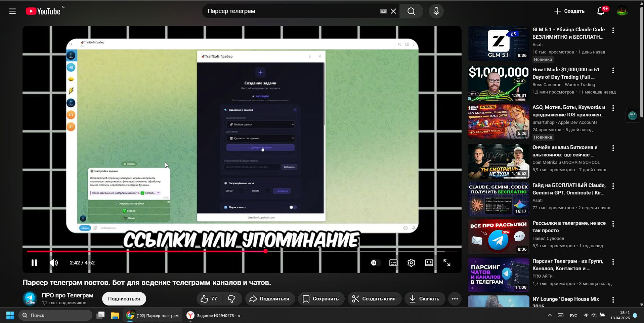Switch to the Chrome Парсер телеграм taskbar window

(x=153, y=315)
